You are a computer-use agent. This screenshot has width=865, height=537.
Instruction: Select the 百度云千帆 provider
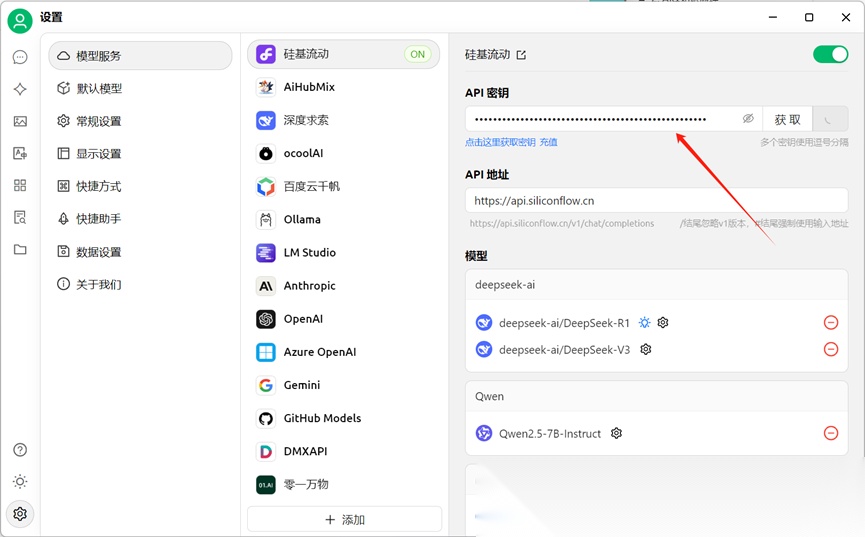point(343,186)
